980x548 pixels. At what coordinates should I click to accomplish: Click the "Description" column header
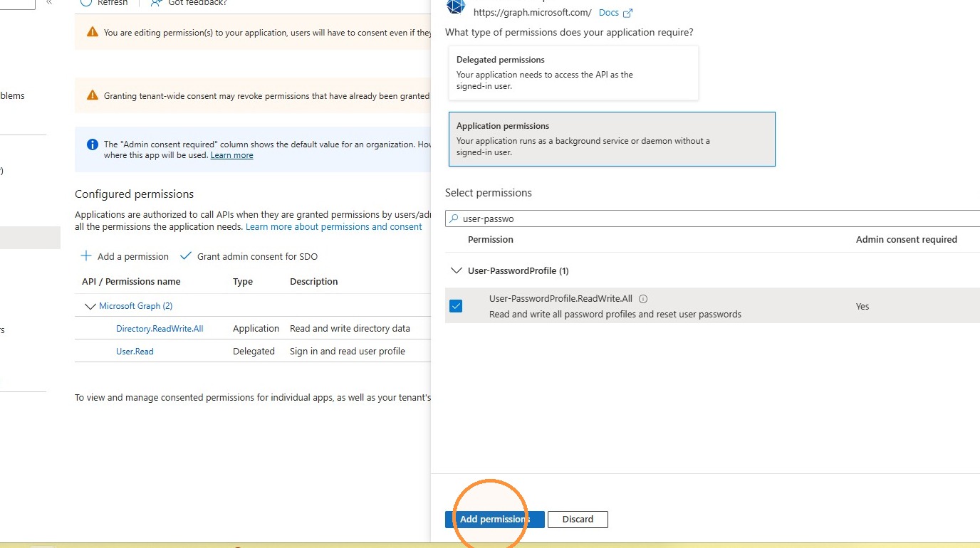(x=314, y=282)
